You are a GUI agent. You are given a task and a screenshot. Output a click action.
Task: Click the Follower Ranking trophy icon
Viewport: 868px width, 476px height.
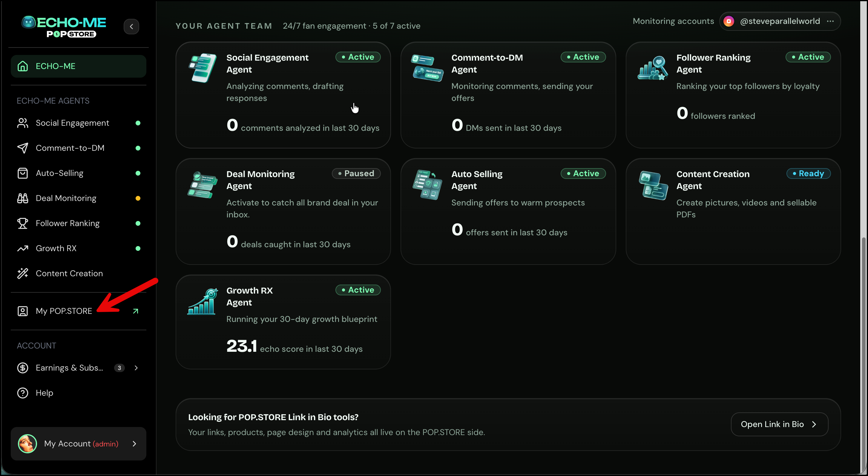23,223
